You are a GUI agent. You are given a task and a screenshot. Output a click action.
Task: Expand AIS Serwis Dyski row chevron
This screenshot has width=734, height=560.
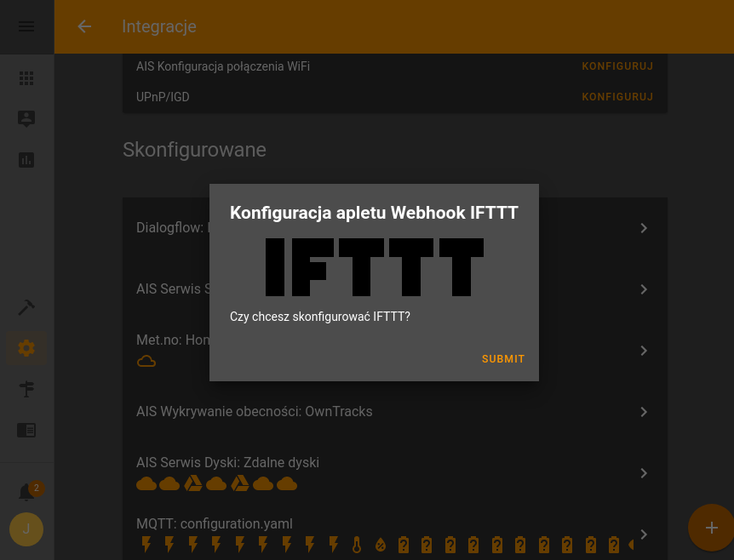644,473
